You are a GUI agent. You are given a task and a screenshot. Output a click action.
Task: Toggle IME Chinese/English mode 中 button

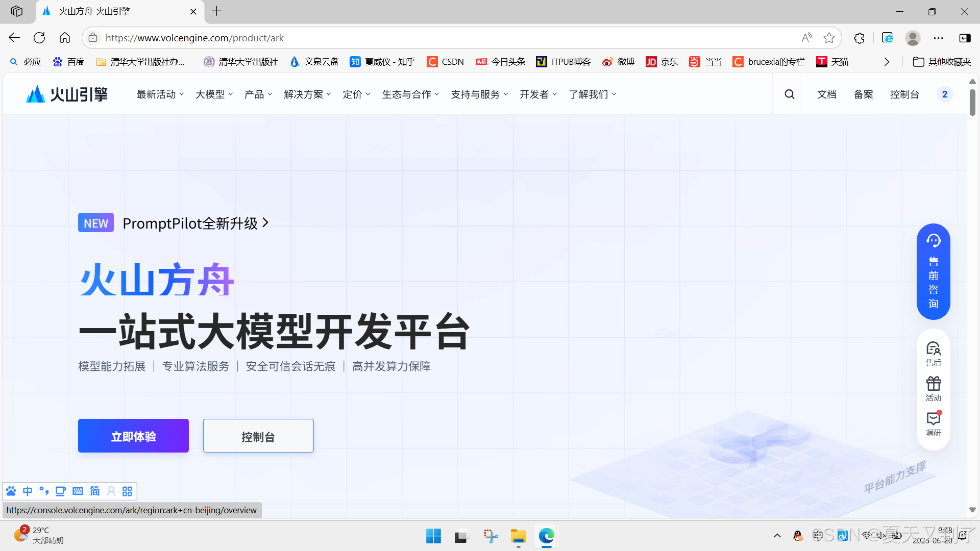(28, 491)
